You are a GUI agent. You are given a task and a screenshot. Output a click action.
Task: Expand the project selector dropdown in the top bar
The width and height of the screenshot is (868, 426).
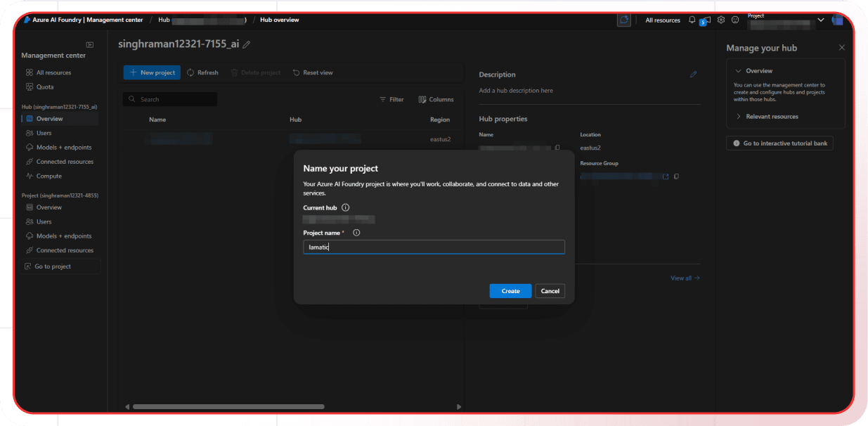click(820, 20)
